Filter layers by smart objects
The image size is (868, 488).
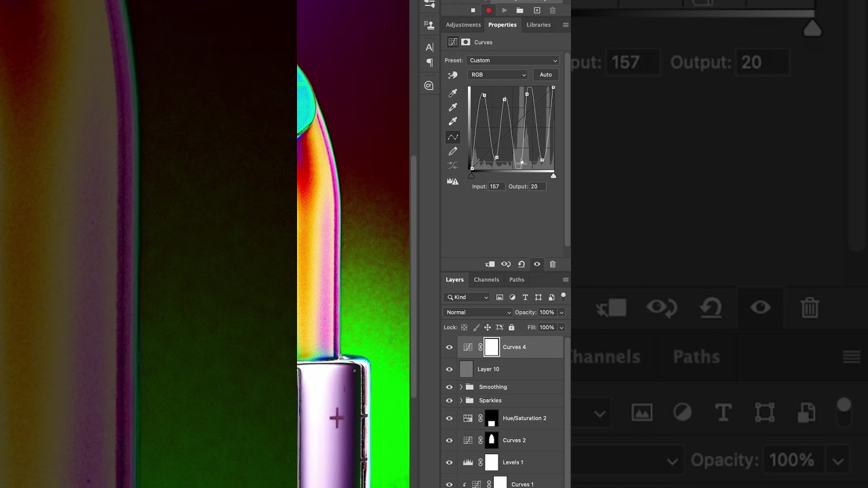(551, 298)
